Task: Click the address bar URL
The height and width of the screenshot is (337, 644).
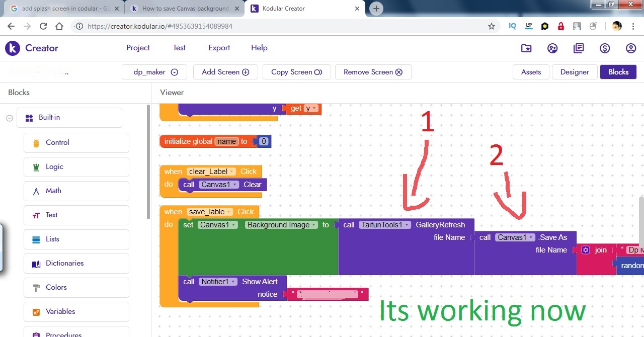Action: click(160, 26)
